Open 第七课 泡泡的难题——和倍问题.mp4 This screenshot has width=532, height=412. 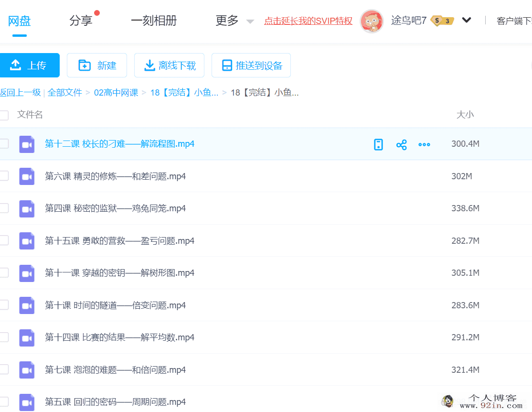click(x=116, y=369)
